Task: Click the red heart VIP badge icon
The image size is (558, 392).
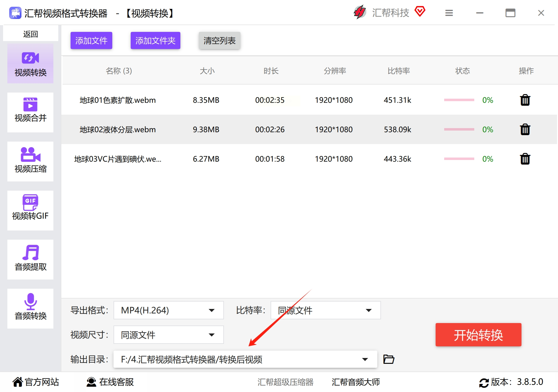Action: coord(420,12)
